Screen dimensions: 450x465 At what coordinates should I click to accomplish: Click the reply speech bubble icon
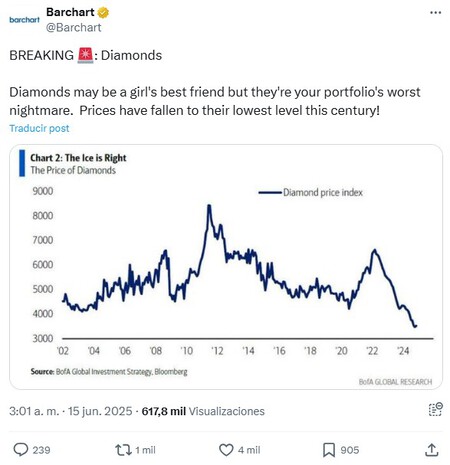[x=21, y=450]
